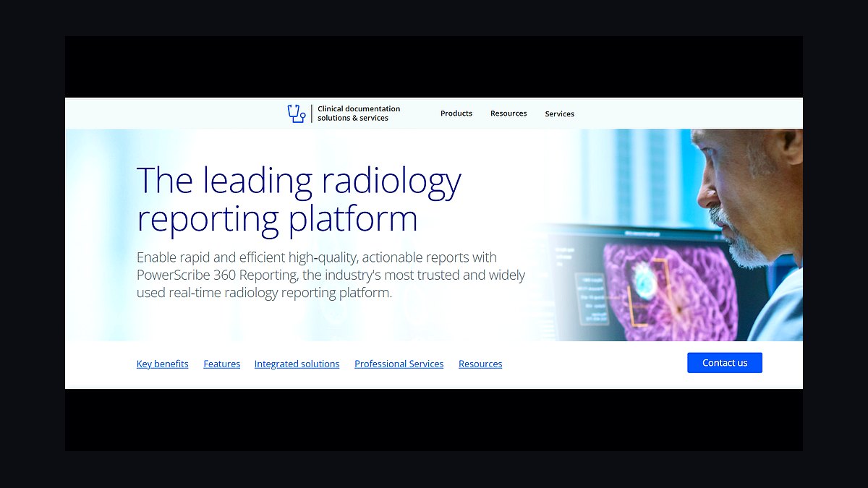868x488 pixels.
Task: Click 'Clinical documentation solutions & services' title
Action: 359,114
